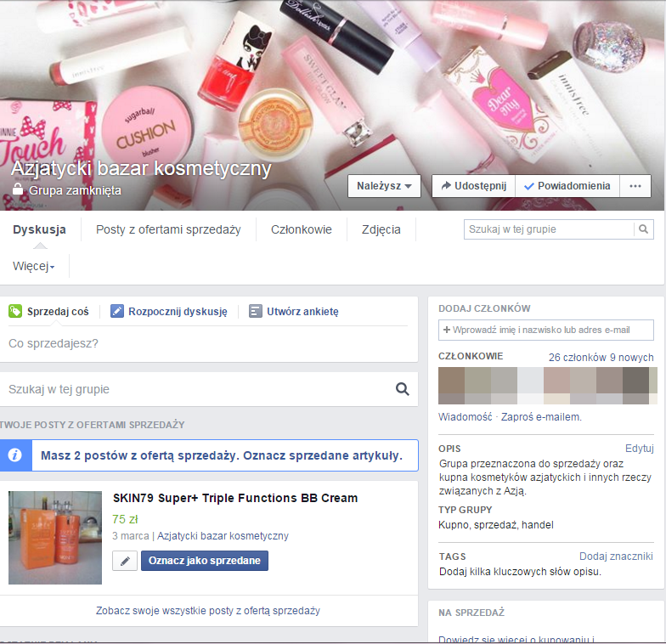Click the 75 zł price text

(x=125, y=519)
